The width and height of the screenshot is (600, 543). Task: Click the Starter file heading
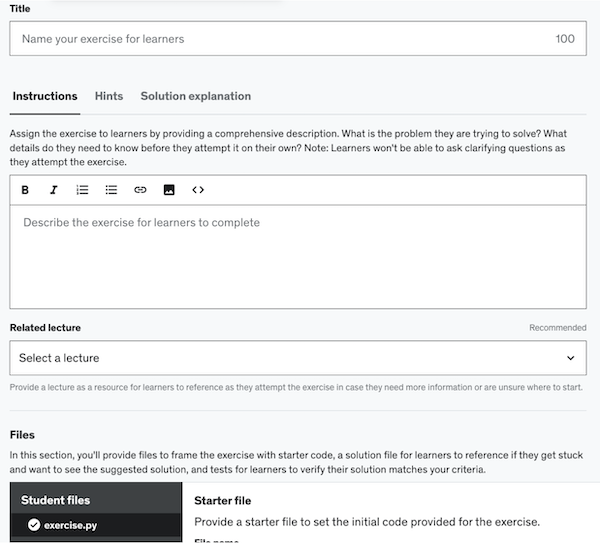click(x=222, y=500)
